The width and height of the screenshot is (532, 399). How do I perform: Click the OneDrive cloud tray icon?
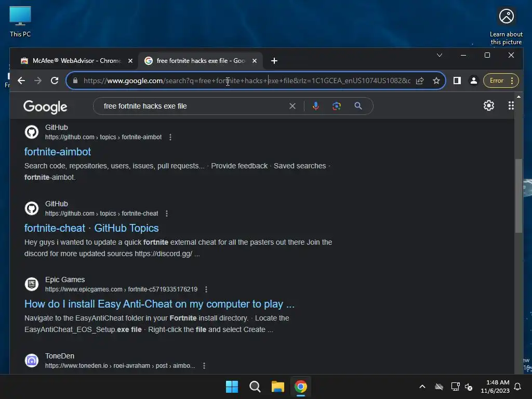point(439,387)
